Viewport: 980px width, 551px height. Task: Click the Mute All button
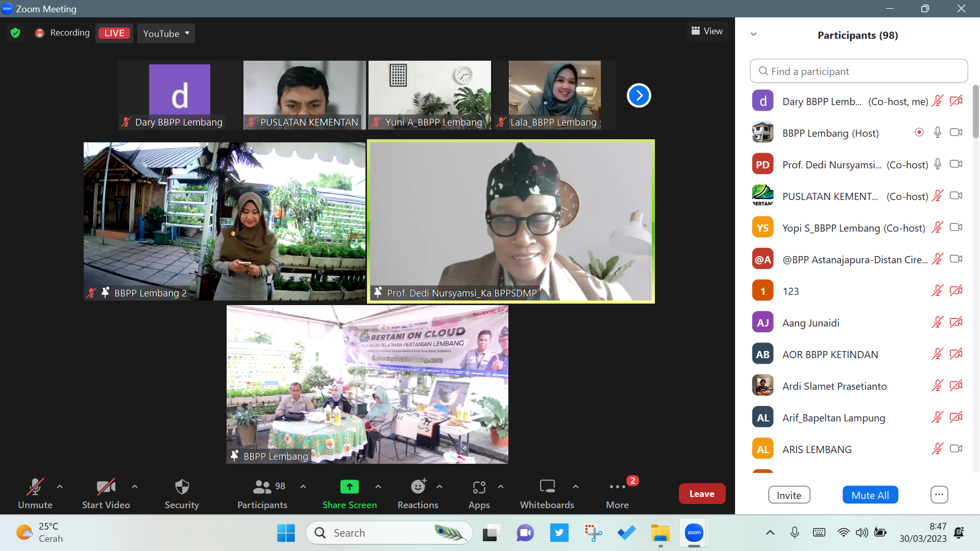(870, 495)
